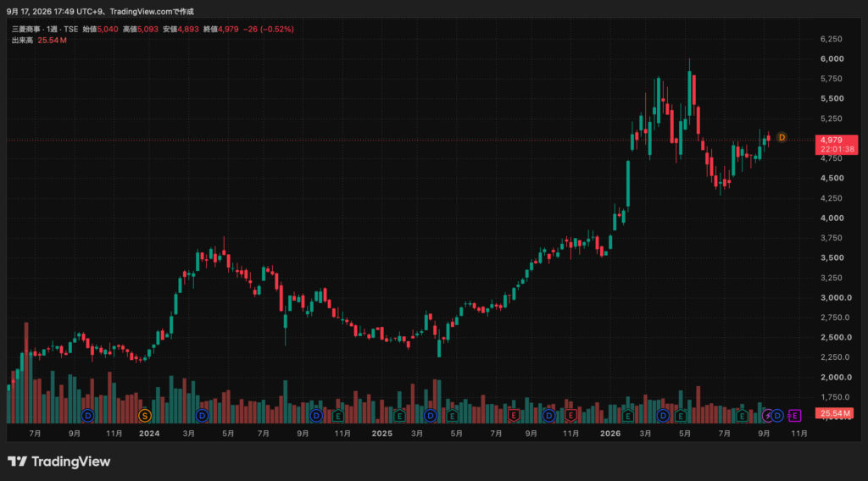Click the 2,000.0 price axis label
This screenshot has width=868, height=481.
(836, 377)
